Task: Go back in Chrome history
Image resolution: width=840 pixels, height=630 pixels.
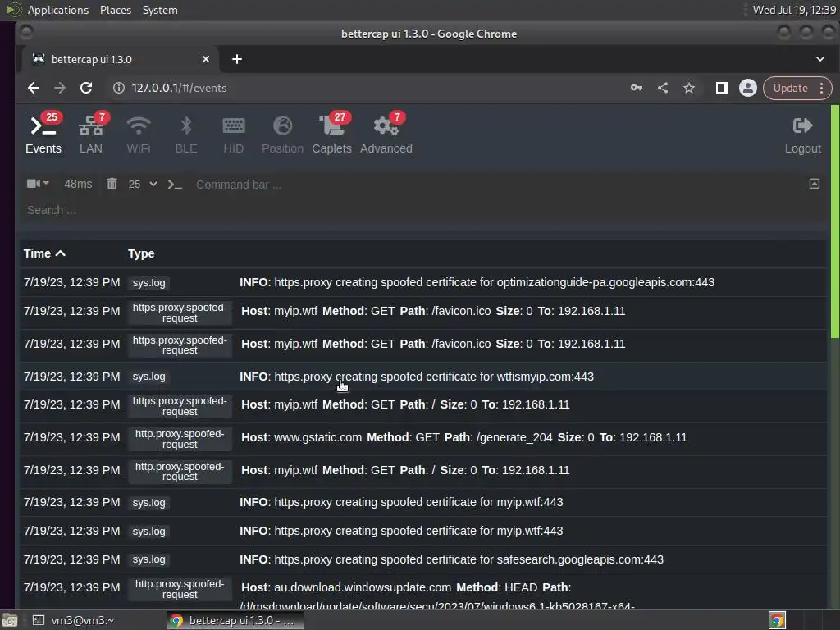Action: [34, 88]
